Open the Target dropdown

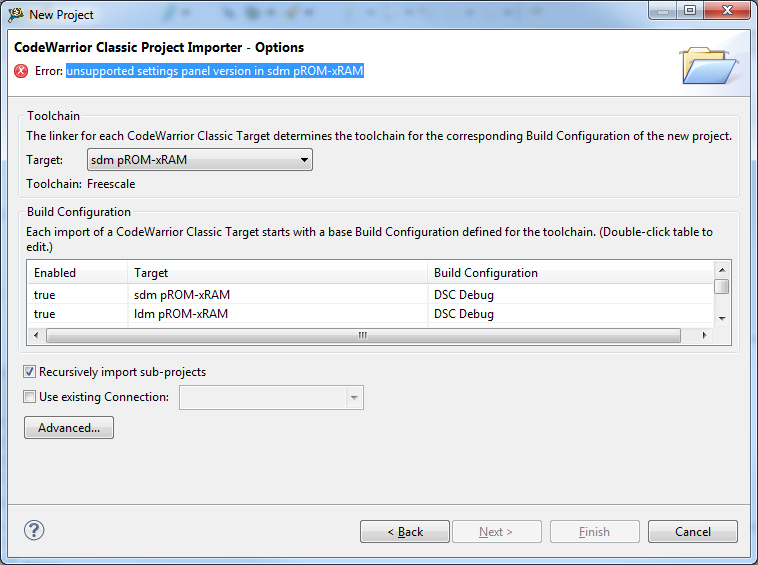click(199, 160)
